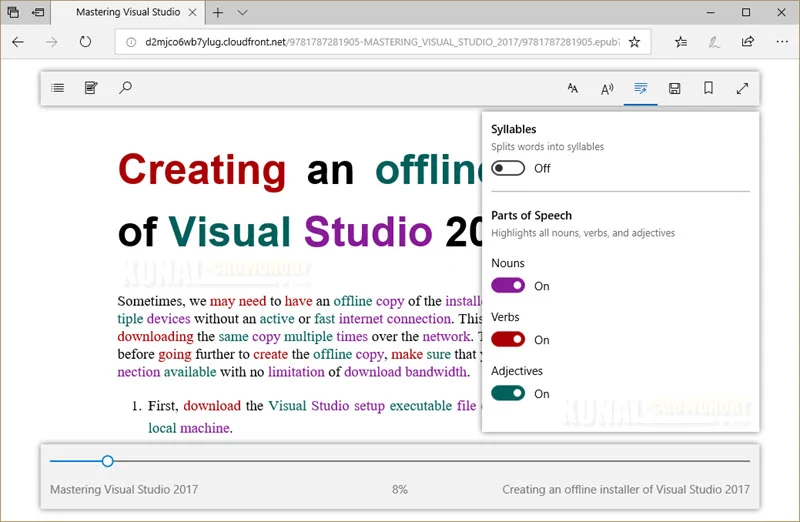Click the word 'Studio' in heading
Screen dimensions: 800x522
(368, 232)
